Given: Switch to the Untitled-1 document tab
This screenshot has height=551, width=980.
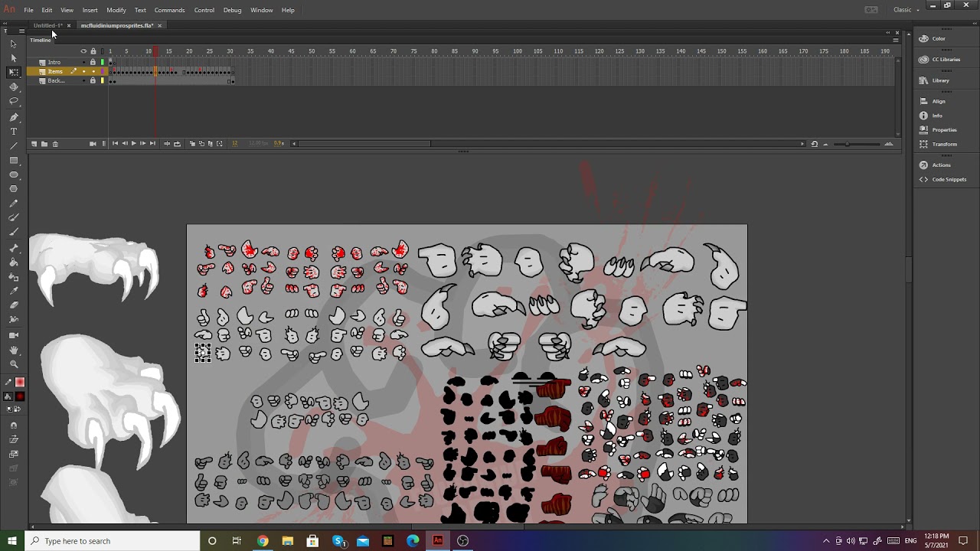Looking at the screenshot, I should tap(47, 25).
